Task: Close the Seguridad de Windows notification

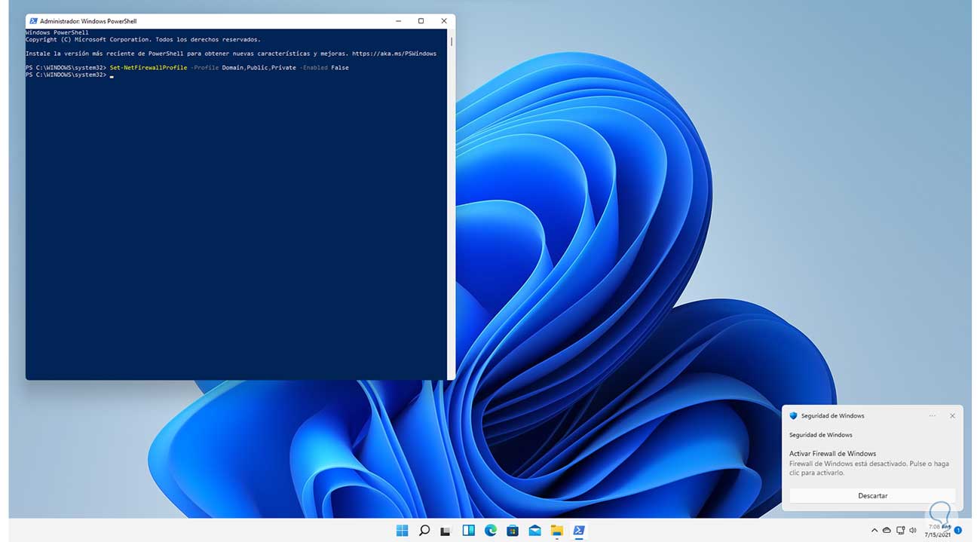Action: pos(952,416)
